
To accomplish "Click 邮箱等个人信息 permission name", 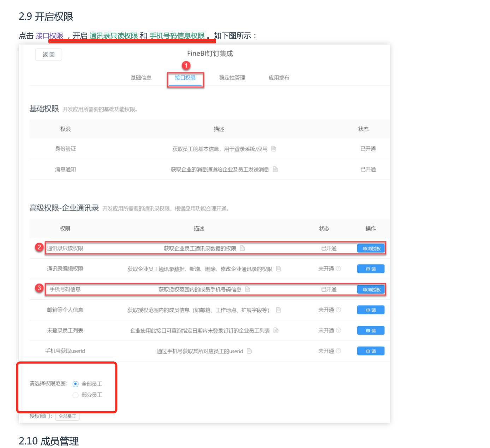I will (x=65, y=310).
